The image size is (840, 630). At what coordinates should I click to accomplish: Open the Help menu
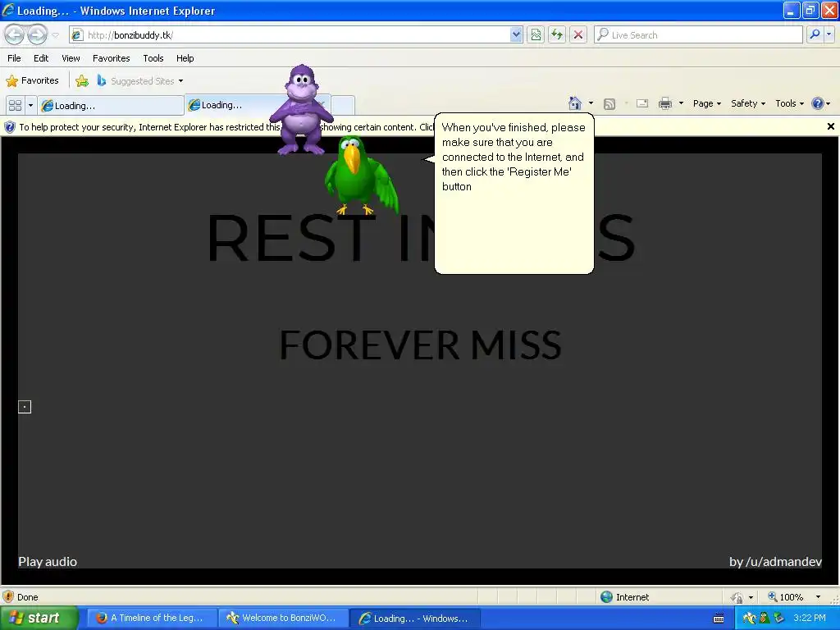185,58
